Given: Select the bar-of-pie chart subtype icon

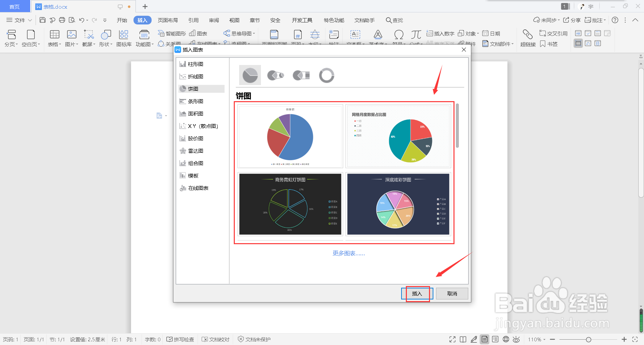Looking at the screenshot, I should point(301,75).
